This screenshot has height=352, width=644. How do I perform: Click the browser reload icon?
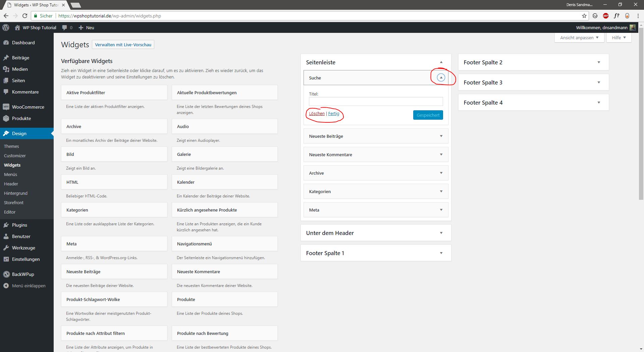click(25, 16)
